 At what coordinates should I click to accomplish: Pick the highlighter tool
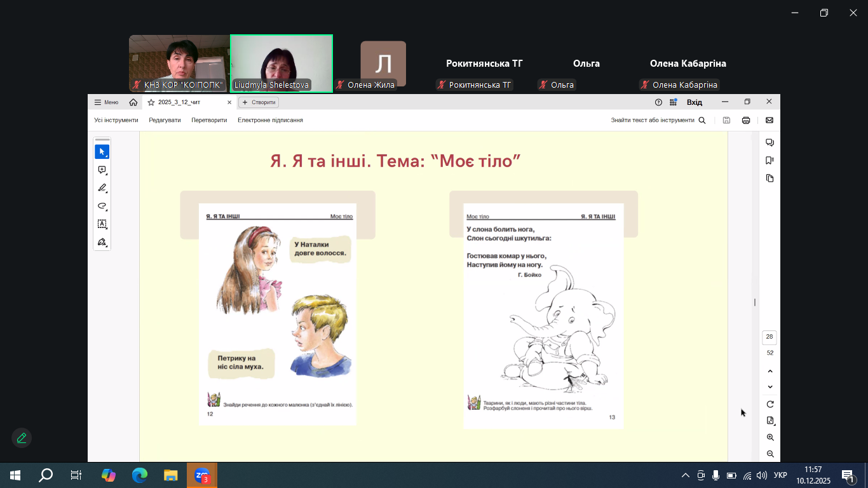point(102,188)
